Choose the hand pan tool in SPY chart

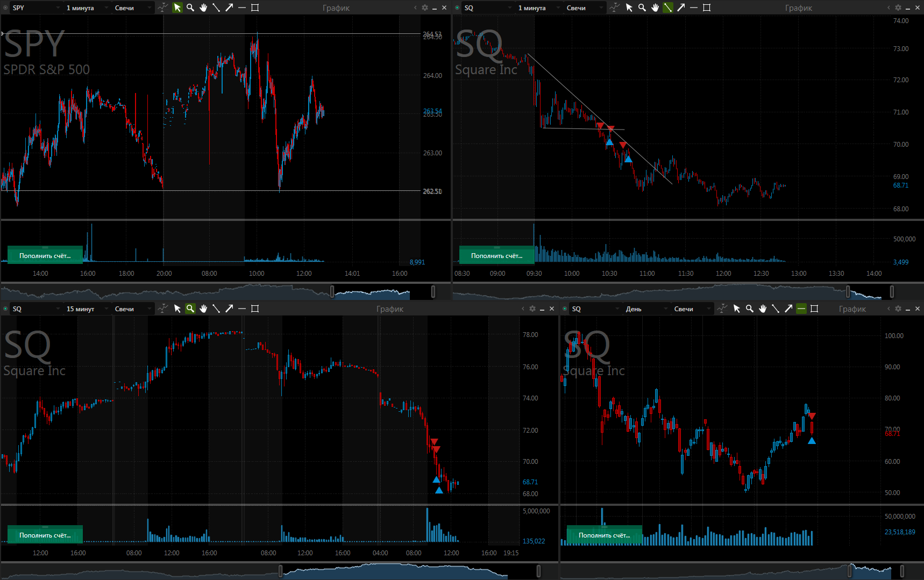(203, 8)
